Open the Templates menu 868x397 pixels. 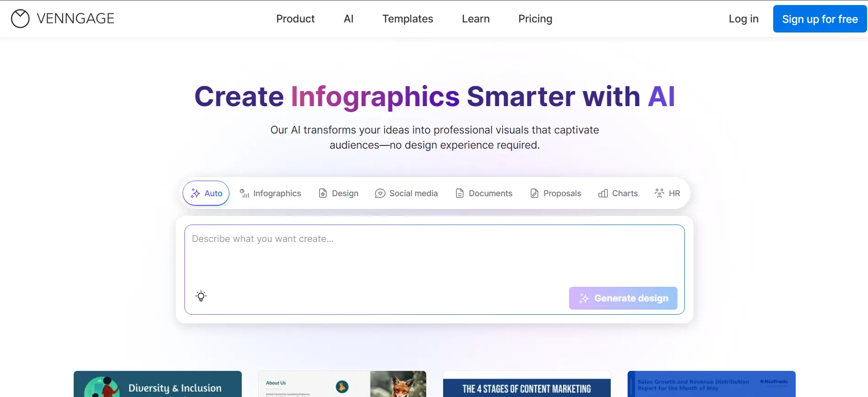click(x=407, y=19)
